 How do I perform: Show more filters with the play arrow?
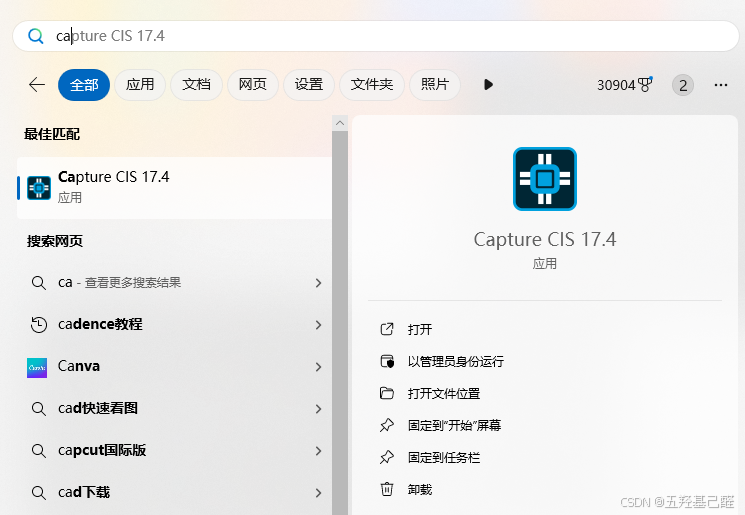488,85
